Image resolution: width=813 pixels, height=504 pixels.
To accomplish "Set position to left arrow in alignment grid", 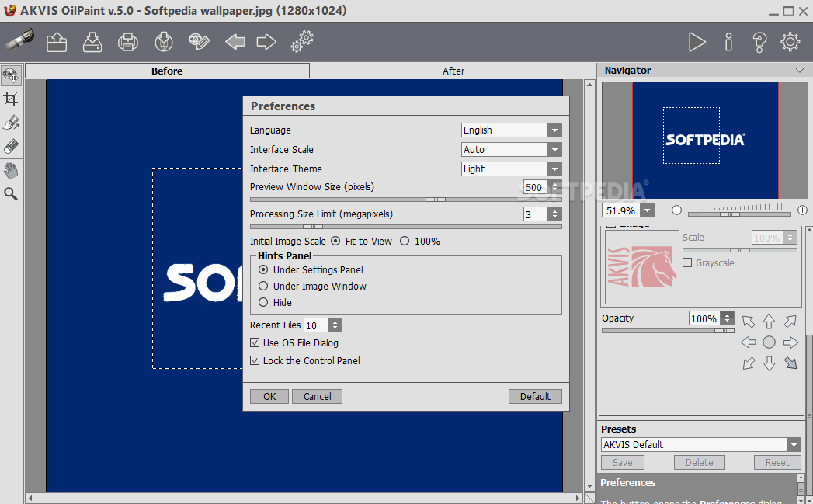I will [749, 342].
